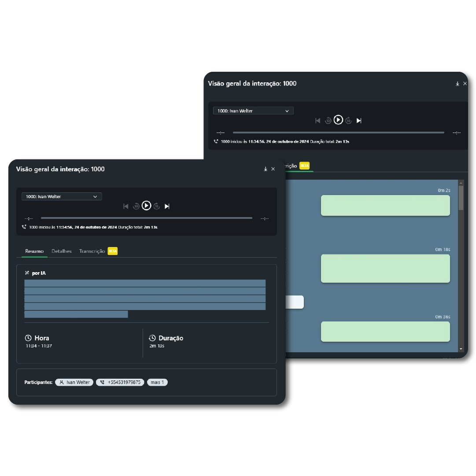Play the recording in the back transcription panel
Image resolution: width=476 pixels, height=476 pixels.
tap(338, 120)
